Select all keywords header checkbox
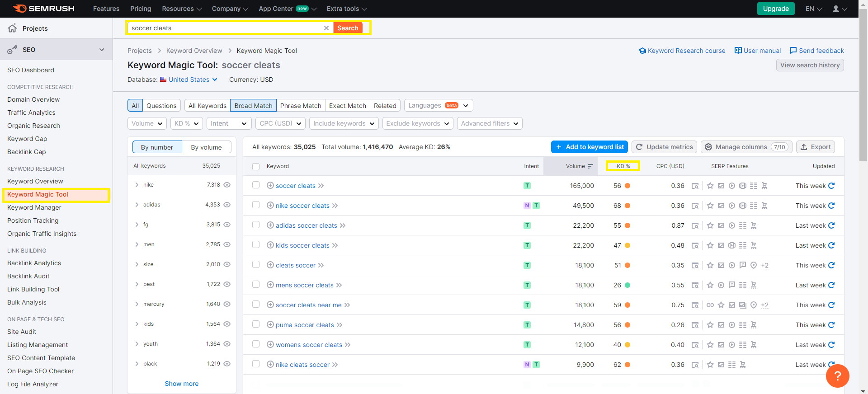 (x=256, y=166)
